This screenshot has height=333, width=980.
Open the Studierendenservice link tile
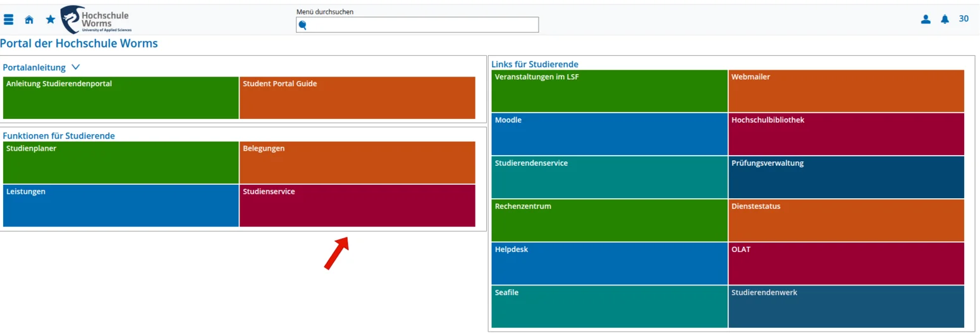609,177
